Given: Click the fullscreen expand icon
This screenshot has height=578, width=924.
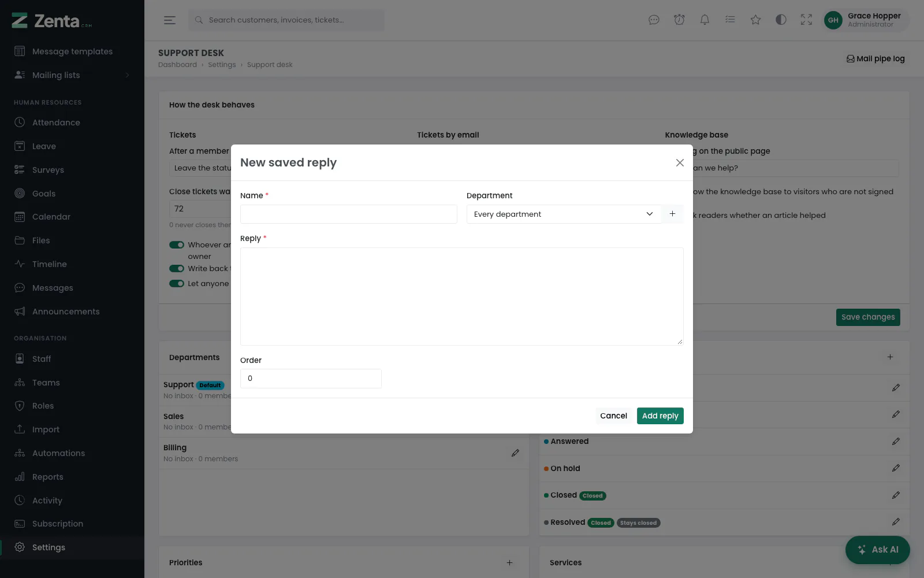Looking at the screenshot, I should 806,20.
